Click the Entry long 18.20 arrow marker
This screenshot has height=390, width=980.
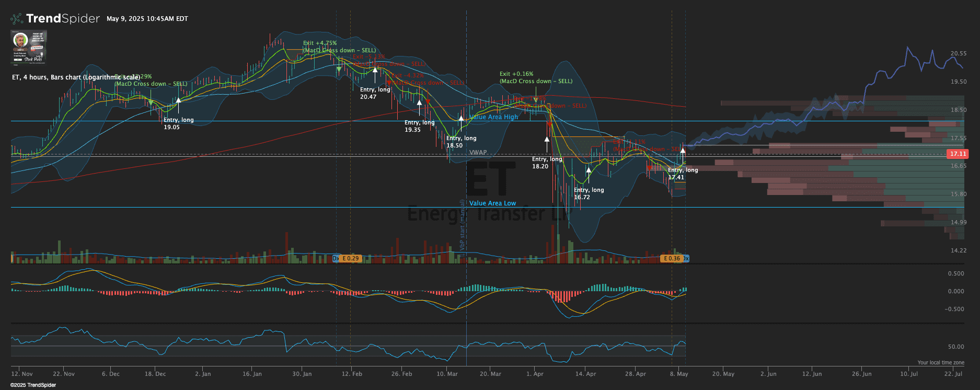coord(547,140)
